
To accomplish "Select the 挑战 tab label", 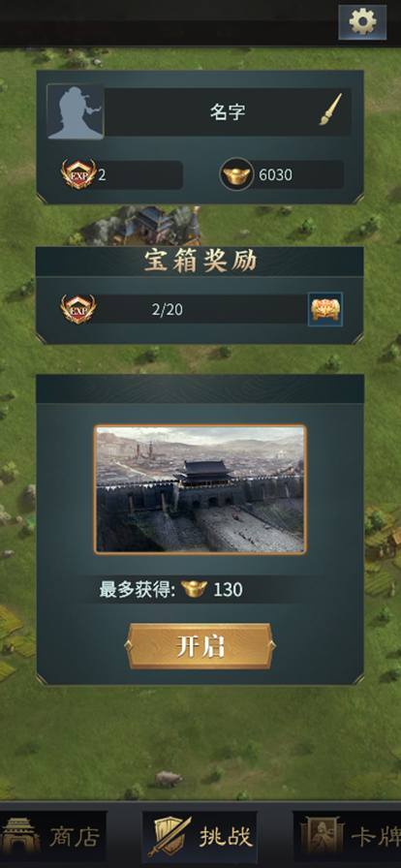I will pyautogui.click(x=226, y=837).
